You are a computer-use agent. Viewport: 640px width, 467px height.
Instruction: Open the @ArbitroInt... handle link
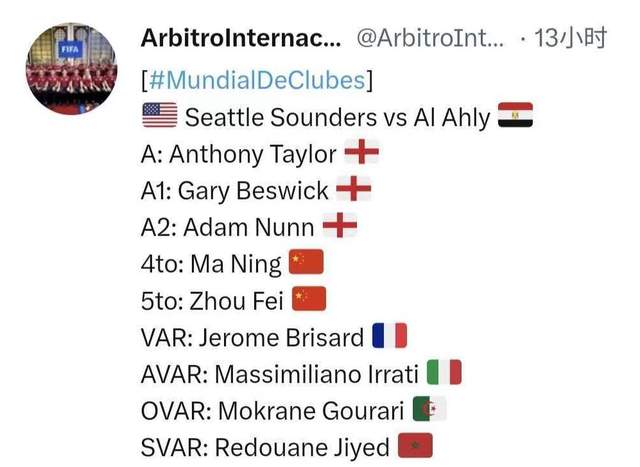click(431, 38)
